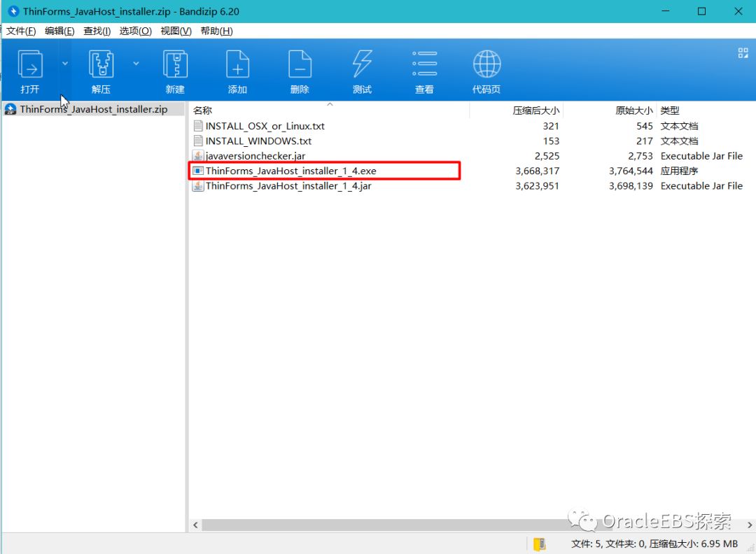Minimize the Bandizip window
Viewport: 756px width, 554px height.
(x=666, y=11)
